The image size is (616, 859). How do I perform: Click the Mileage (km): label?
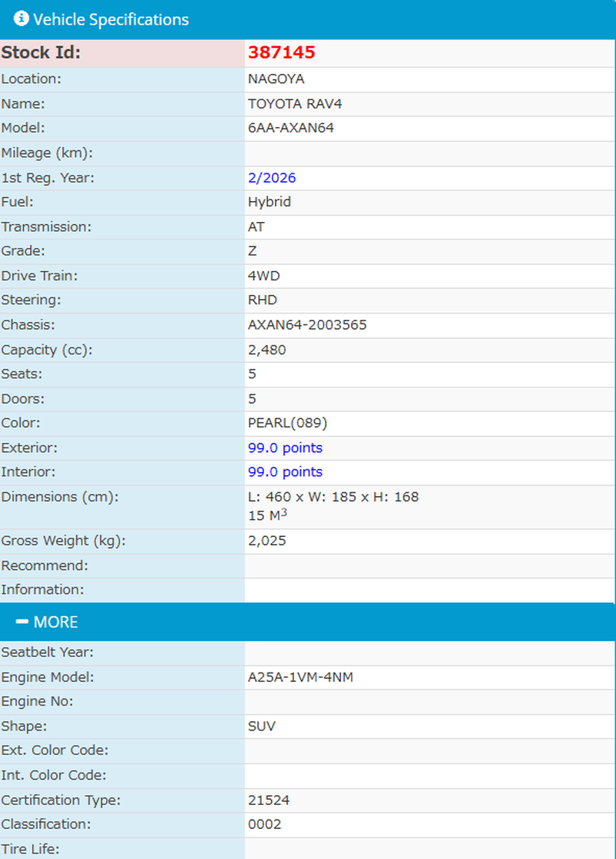coord(47,153)
